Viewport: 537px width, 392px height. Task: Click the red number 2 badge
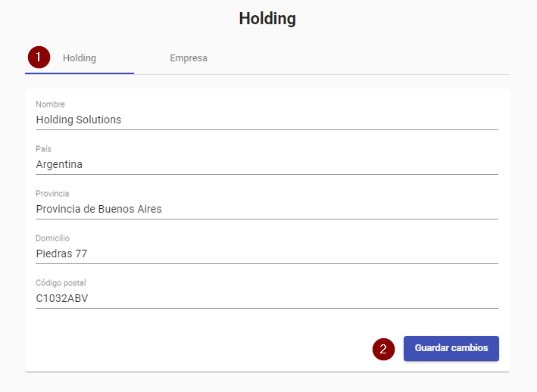click(383, 349)
